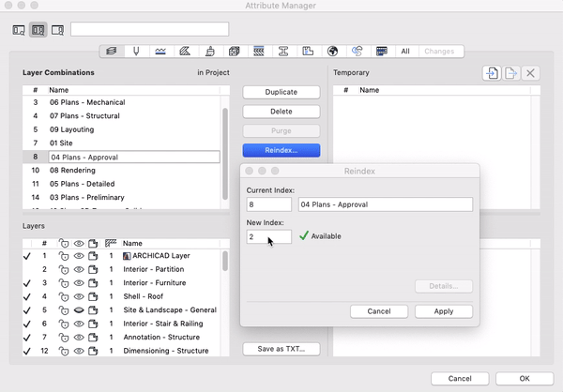Show the All attributes tab
Viewport: 563px width, 392px height.
[x=404, y=51]
